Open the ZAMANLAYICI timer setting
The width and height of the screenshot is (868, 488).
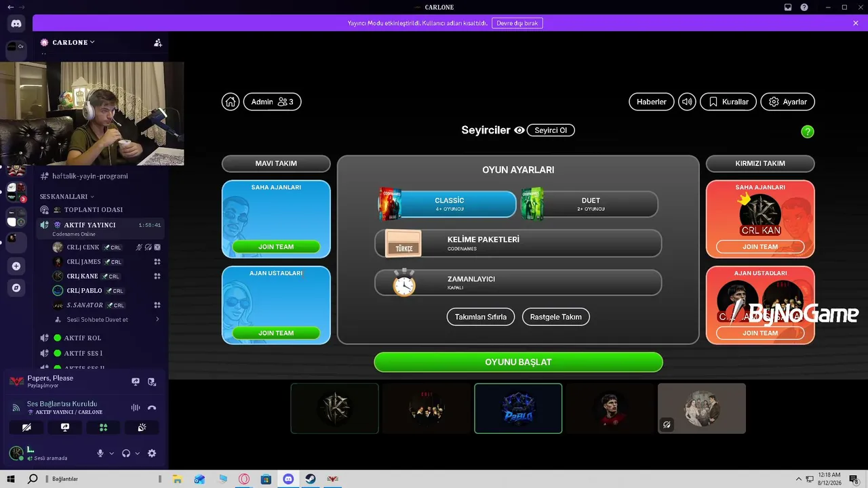518,283
